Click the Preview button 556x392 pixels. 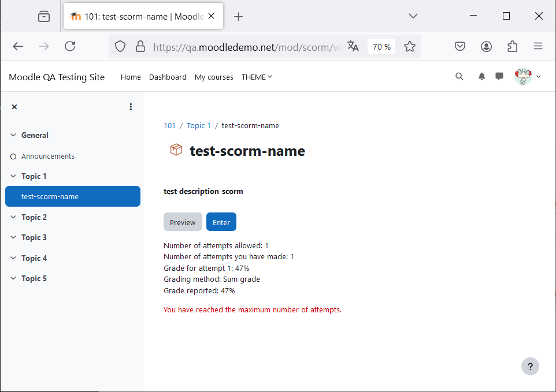pos(183,222)
